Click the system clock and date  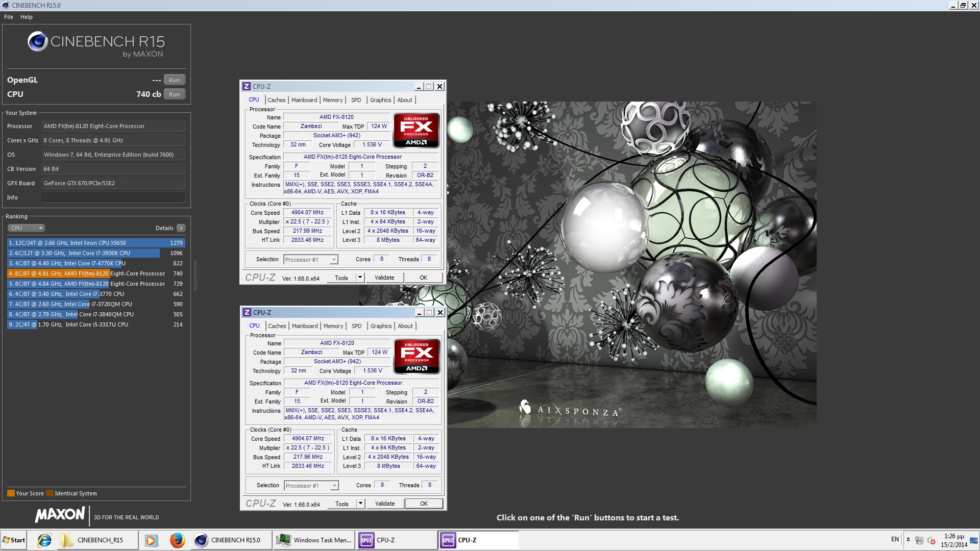click(954, 540)
